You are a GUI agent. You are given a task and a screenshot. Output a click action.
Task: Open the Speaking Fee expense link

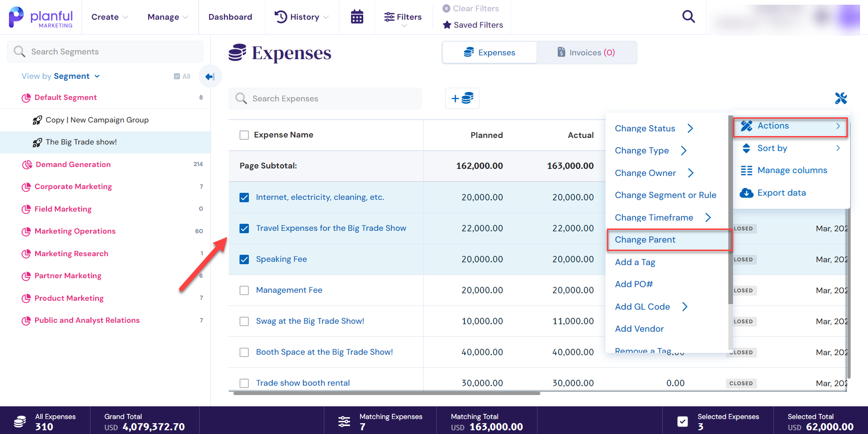click(281, 259)
